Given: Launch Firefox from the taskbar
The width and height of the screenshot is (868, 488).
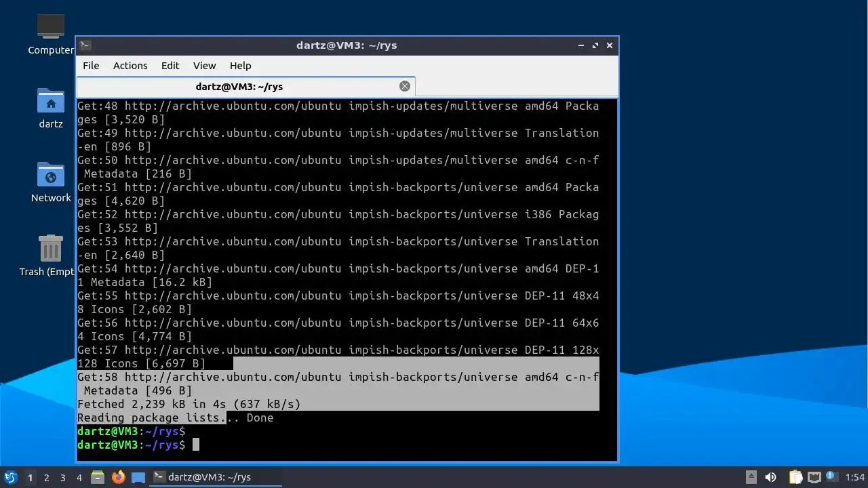Looking at the screenshot, I should tap(118, 477).
